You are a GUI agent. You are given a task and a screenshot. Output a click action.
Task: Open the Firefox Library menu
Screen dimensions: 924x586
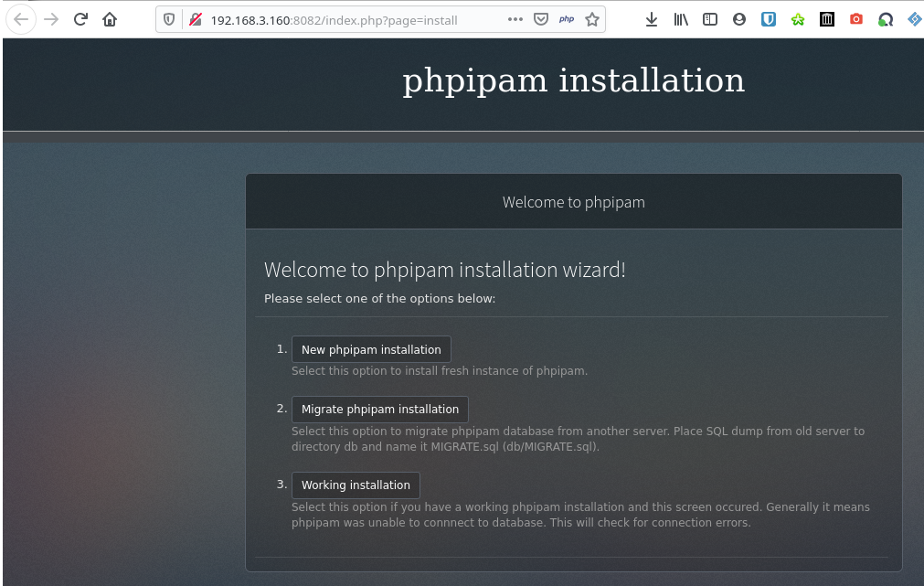[681, 18]
